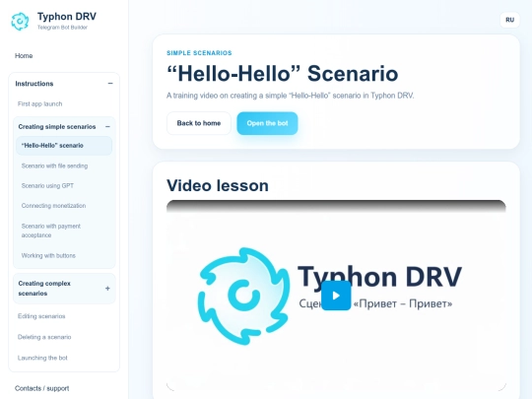The image size is (532, 399).
Task: Open Connecting monetization page
Action: [x=53, y=206]
